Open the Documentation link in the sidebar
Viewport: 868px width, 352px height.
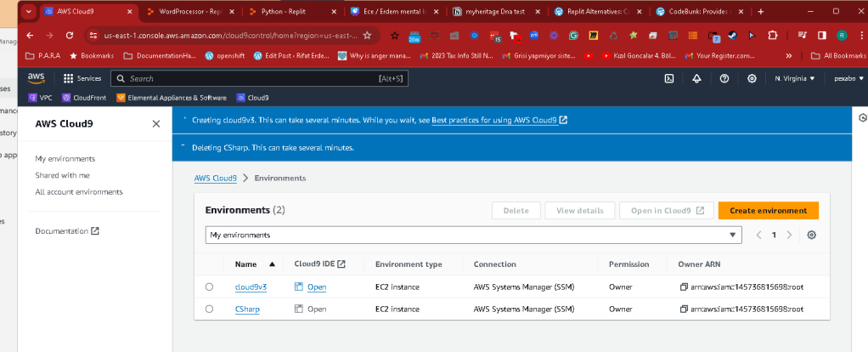[67, 230]
